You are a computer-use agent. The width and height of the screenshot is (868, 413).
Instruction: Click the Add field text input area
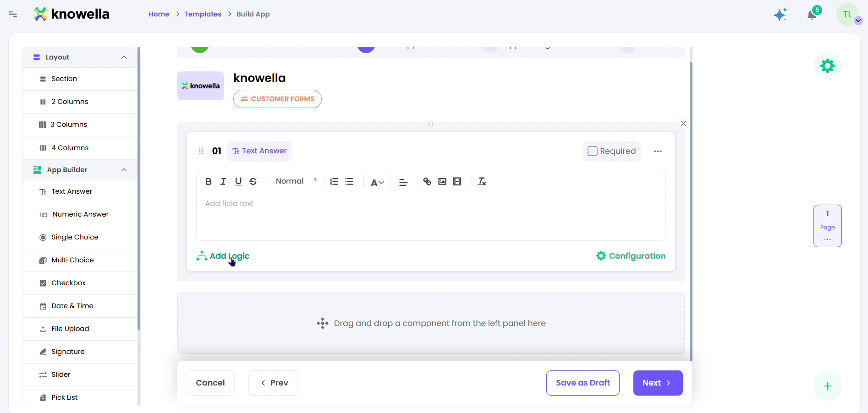tap(431, 216)
